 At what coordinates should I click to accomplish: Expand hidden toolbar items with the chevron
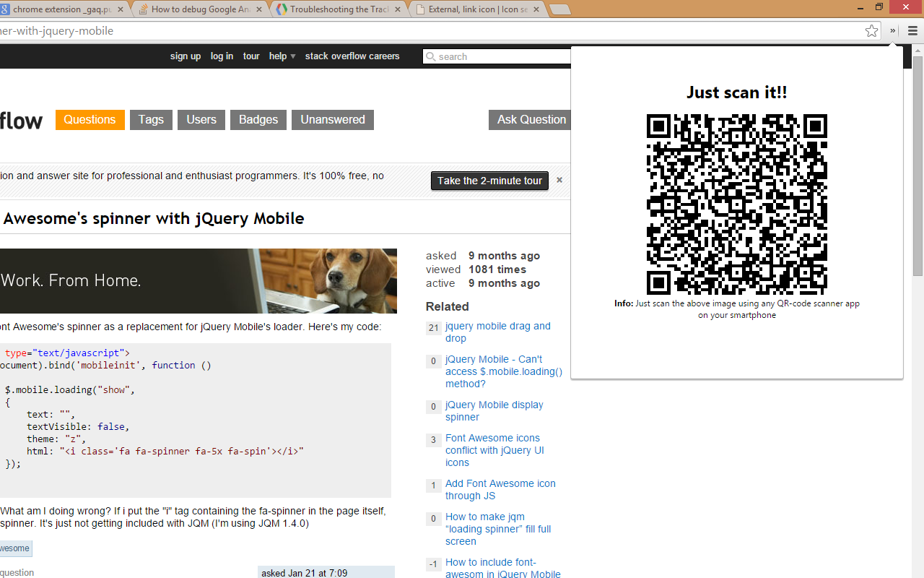892,31
